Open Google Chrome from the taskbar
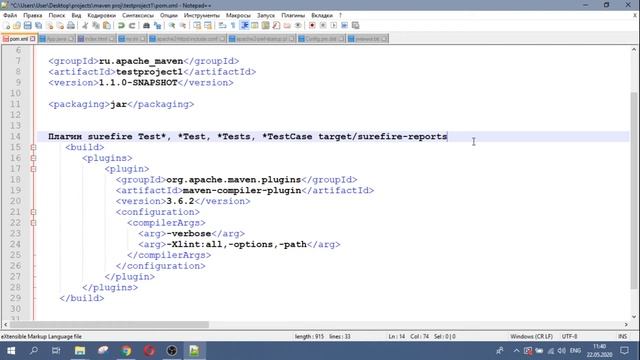Viewport: 640px width, 360px height. 126,351
